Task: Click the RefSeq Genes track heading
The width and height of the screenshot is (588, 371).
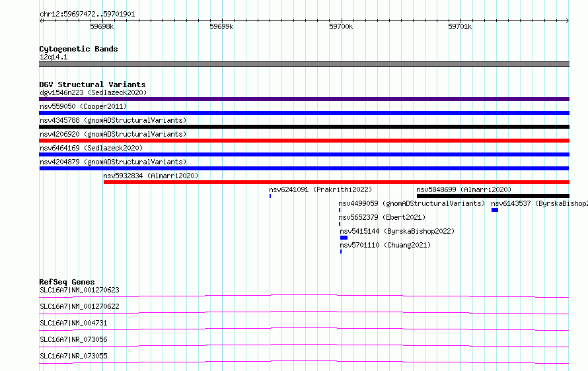Action: 67,282
